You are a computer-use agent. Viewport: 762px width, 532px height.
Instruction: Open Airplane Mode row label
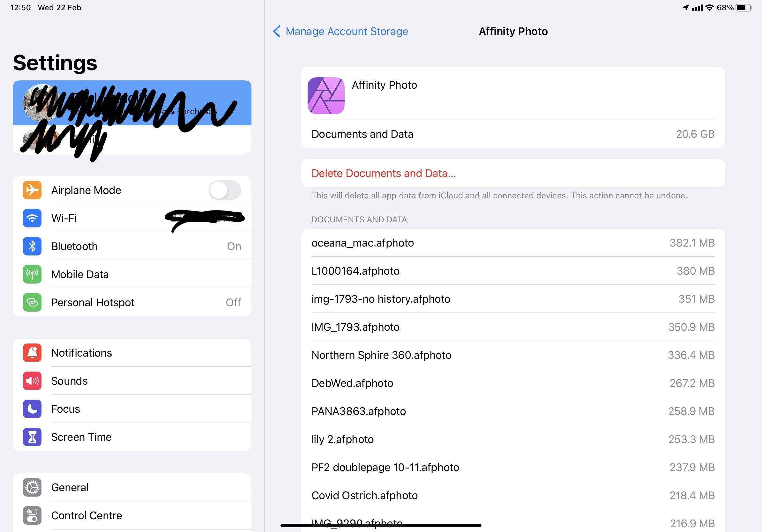coord(86,190)
